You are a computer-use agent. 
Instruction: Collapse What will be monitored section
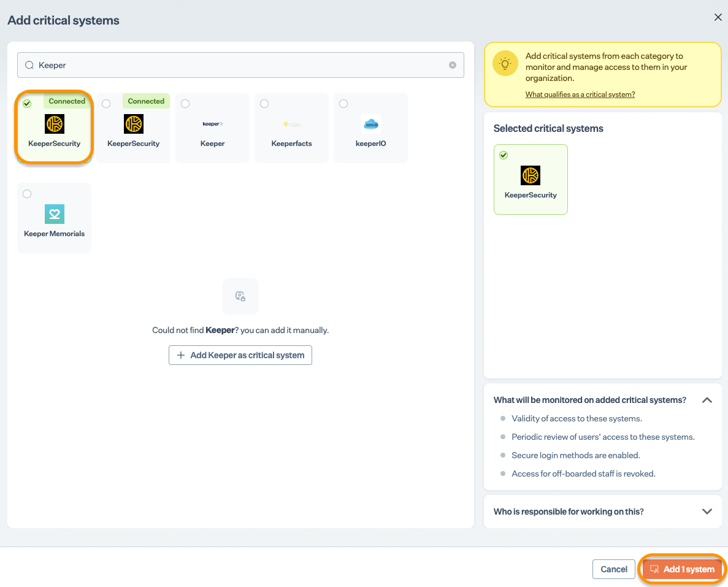coord(707,400)
